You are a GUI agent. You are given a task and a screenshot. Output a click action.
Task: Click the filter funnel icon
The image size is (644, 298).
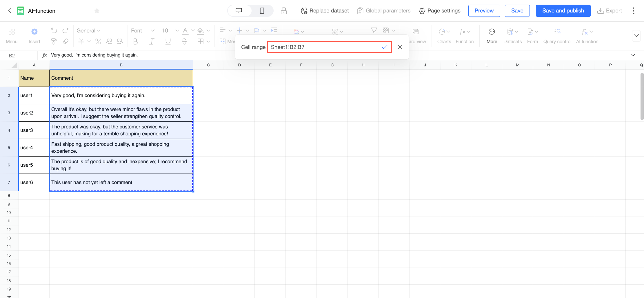tap(374, 30)
